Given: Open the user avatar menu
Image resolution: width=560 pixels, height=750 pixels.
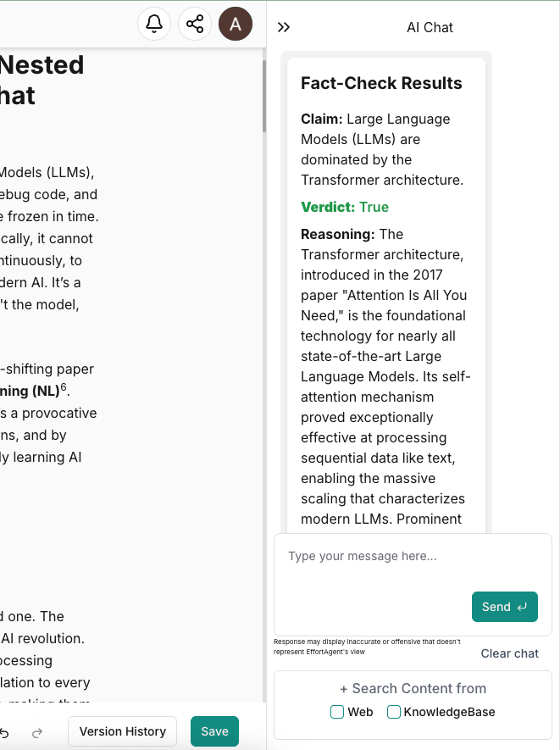Looking at the screenshot, I should (236, 25).
